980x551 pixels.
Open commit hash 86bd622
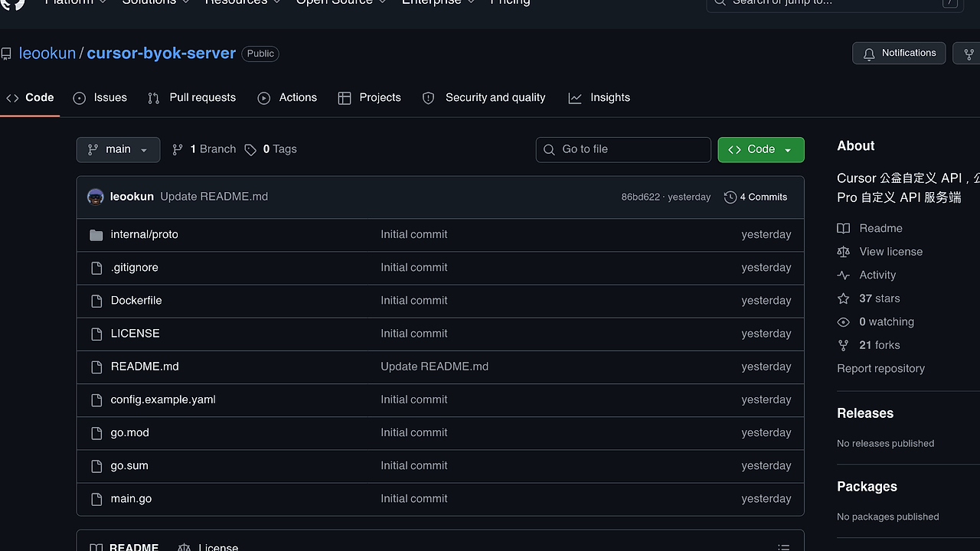pos(640,197)
